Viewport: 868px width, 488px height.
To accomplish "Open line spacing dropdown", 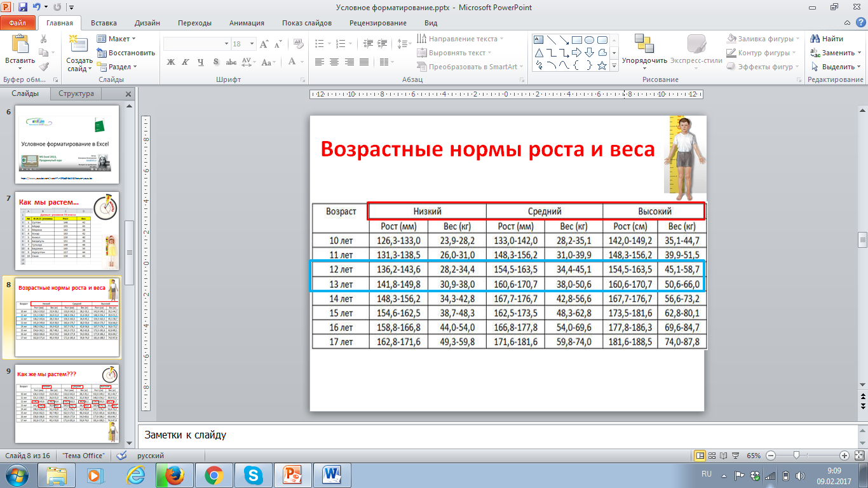I will coord(404,44).
